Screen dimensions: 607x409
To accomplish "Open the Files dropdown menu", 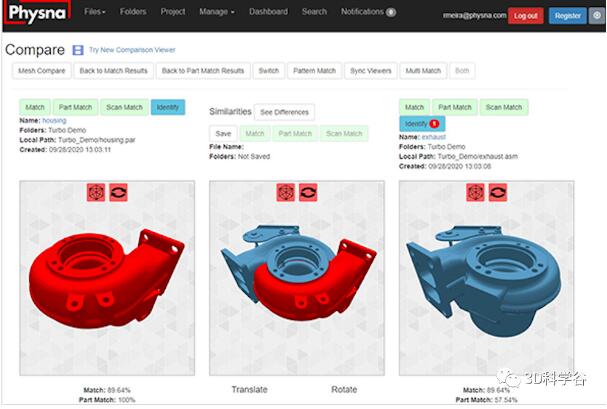I will coord(97,12).
